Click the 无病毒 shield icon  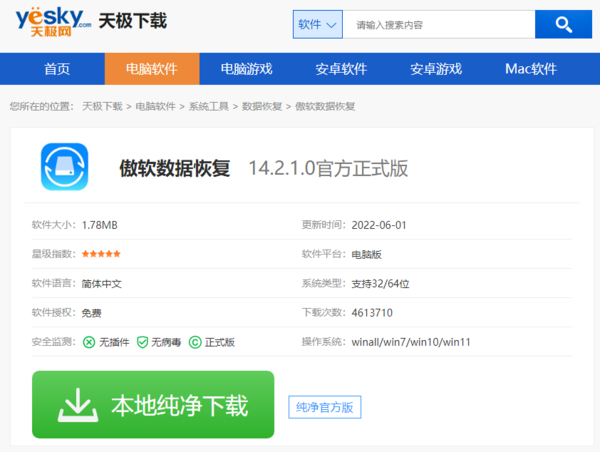[143, 342]
